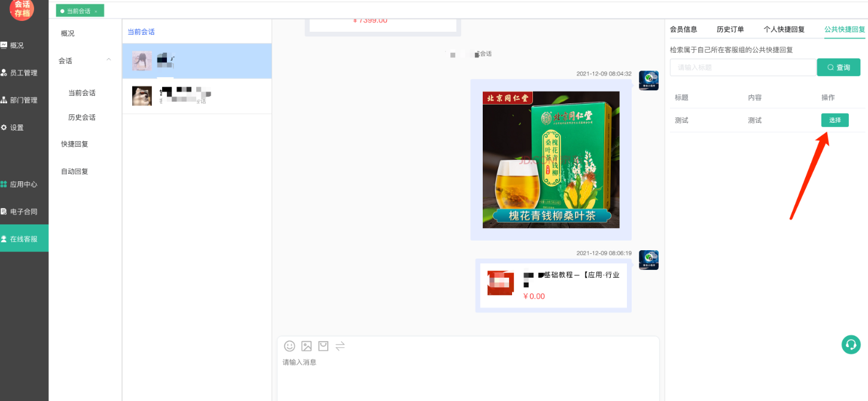Image resolution: width=868 pixels, height=401 pixels.
Task: Open 历史会话 in the submenu
Action: tap(82, 117)
